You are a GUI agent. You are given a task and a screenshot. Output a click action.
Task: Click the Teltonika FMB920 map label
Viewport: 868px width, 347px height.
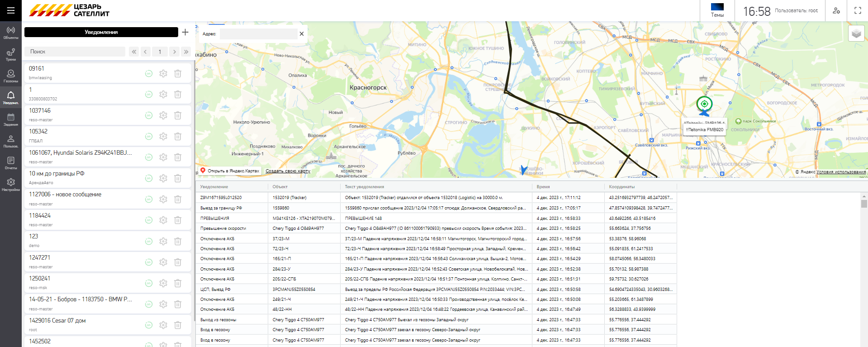(704, 129)
